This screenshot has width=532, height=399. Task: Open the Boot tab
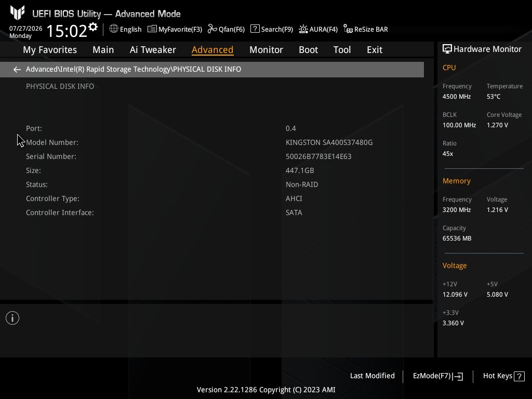(308, 50)
